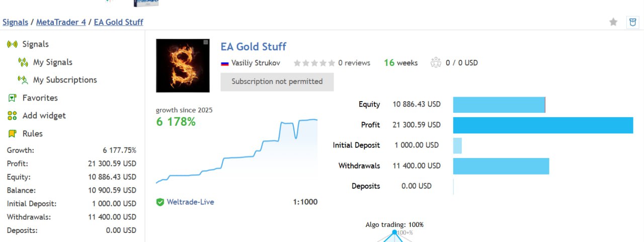Open the Signals sidebar menu item
This screenshot has height=242, width=644.
tap(35, 44)
